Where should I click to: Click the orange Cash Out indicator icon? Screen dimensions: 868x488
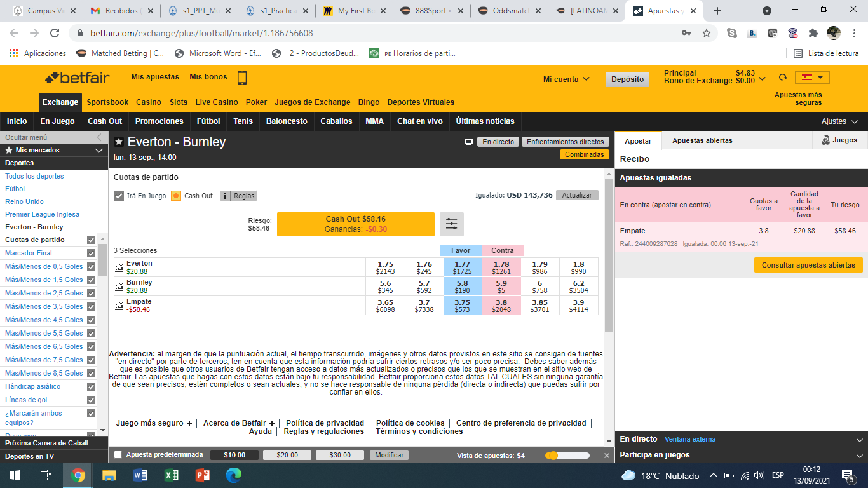[x=176, y=196]
